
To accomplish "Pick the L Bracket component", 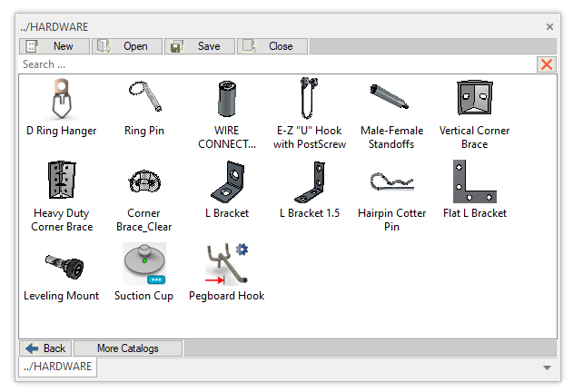I will 227,182.
